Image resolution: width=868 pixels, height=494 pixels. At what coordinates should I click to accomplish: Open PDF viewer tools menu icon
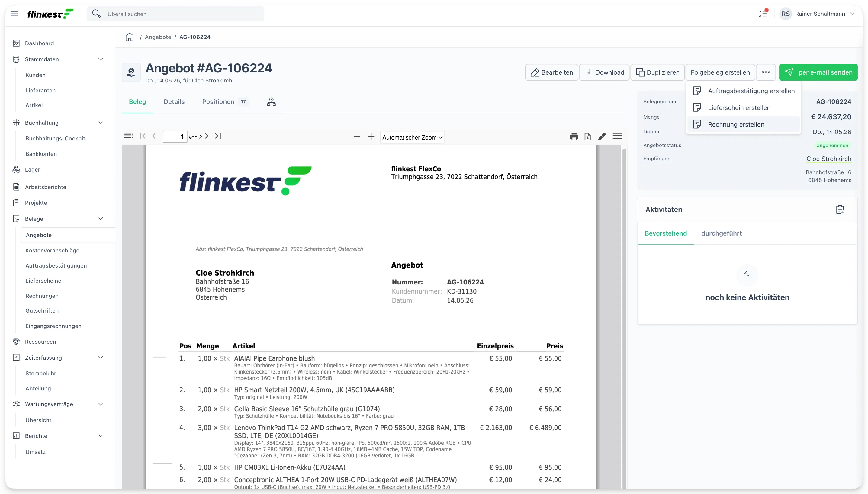pos(617,136)
